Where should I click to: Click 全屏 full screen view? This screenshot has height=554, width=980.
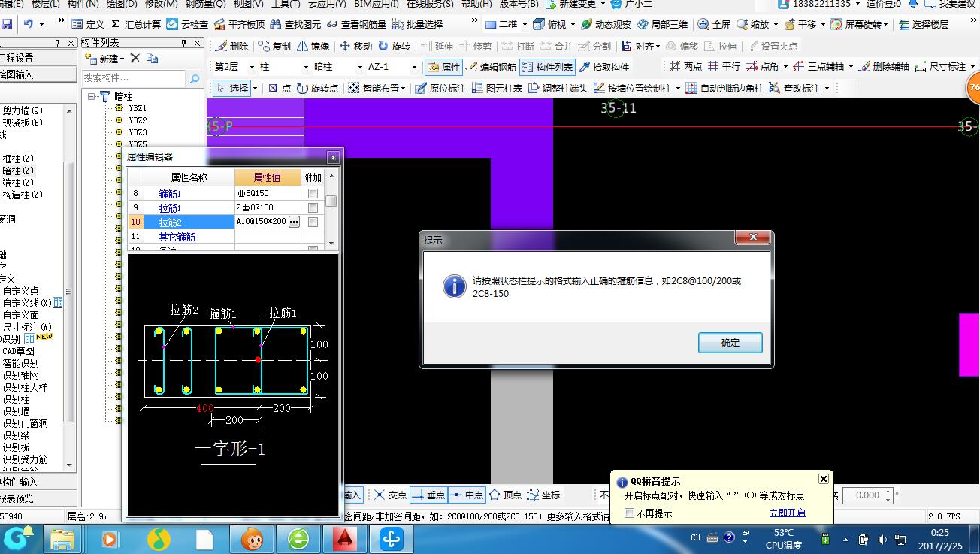(x=713, y=24)
